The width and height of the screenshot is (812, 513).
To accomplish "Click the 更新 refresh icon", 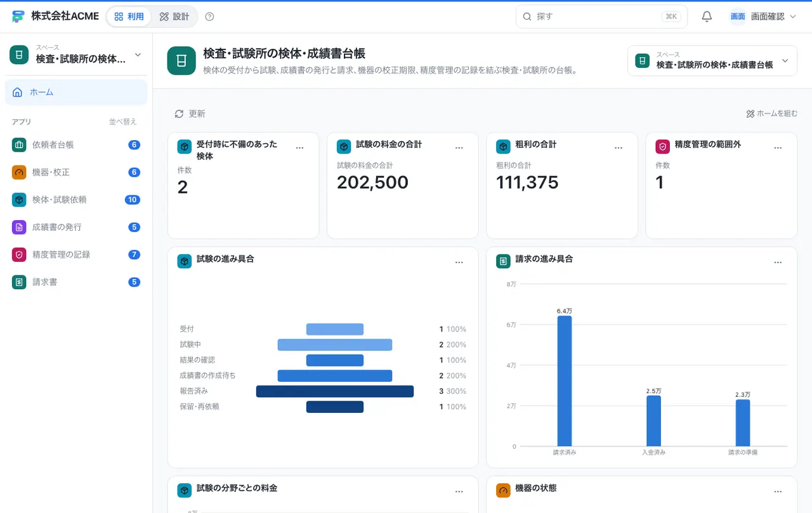I will (x=179, y=114).
